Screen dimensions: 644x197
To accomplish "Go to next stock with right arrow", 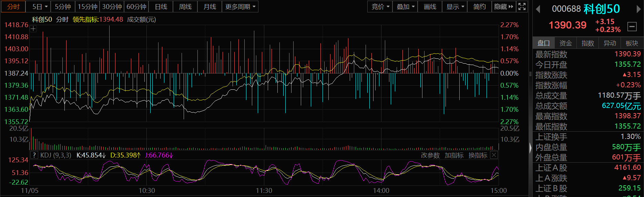I will pos(638,9).
